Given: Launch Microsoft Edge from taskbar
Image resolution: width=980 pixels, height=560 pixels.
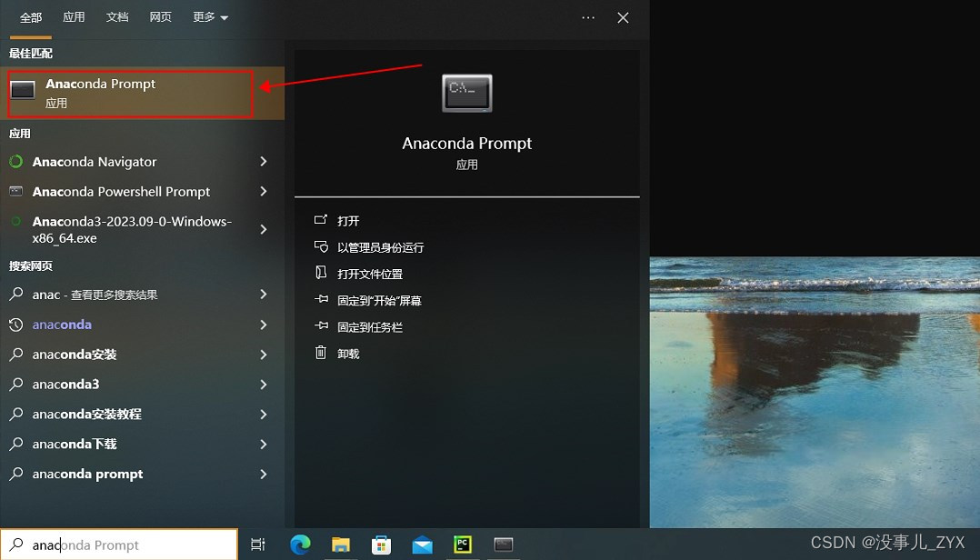Looking at the screenshot, I should pyautogui.click(x=301, y=545).
